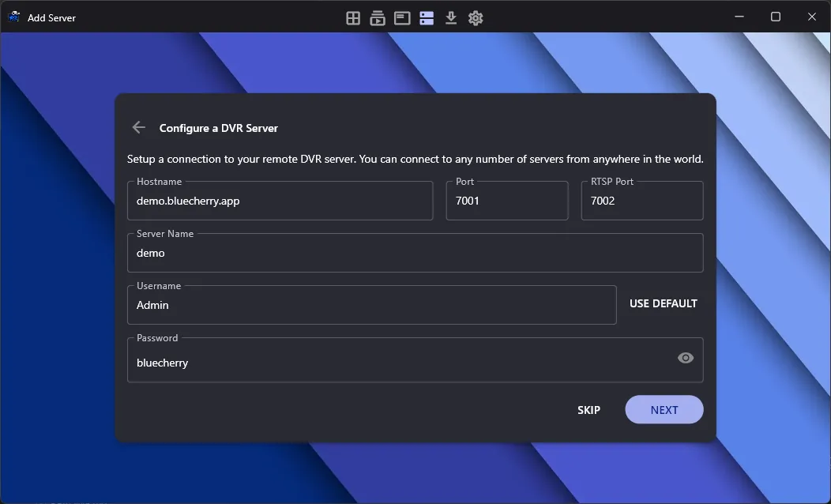The width and height of the screenshot is (831, 504).
Task: Open the direct camera view icon
Action: click(x=402, y=18)
